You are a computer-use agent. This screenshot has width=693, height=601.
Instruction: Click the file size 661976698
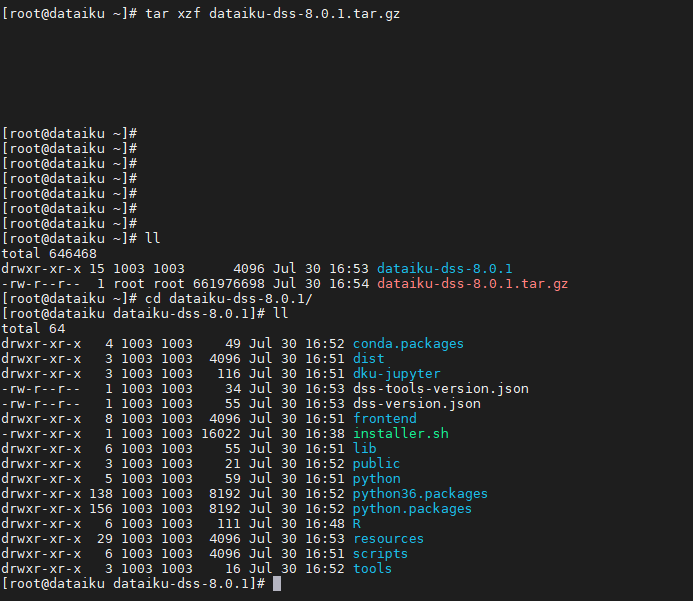(x=228, y=284)
